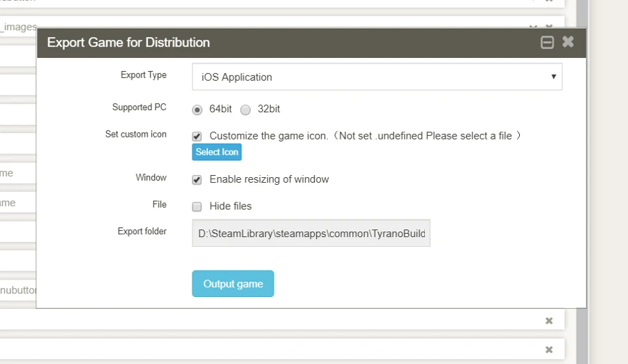The width and height of the screenshot is (628, 364).
Task: Click the 'Export Game for Distribution' title bar
Action: (x=279, y=43)
